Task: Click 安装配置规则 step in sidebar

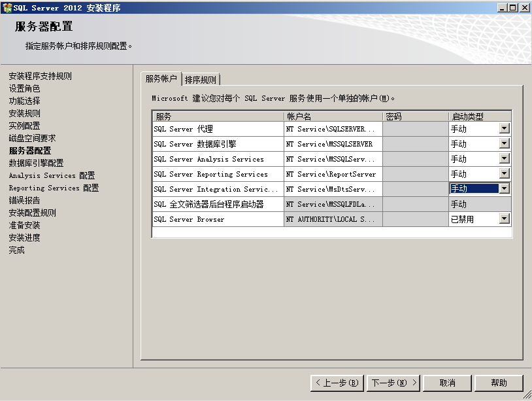Action: (x=32, y=213)
